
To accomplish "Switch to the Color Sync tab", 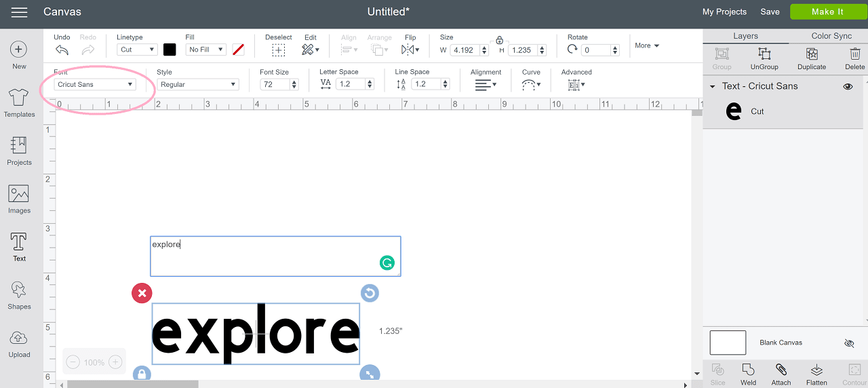I will click(x=831, y=36).
